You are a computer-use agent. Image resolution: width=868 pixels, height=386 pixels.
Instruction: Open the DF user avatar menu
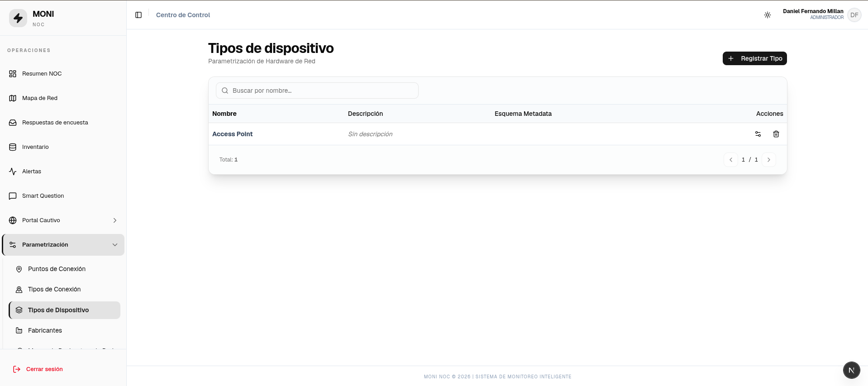pyautogui.click(x=854, y=15)
